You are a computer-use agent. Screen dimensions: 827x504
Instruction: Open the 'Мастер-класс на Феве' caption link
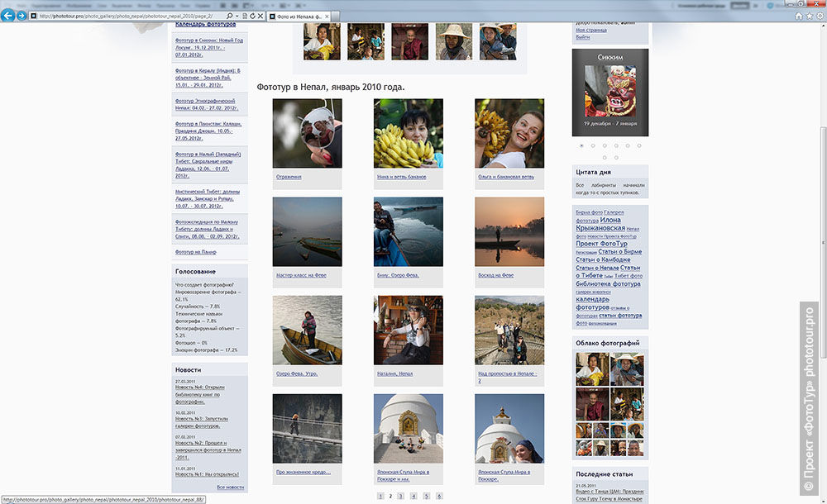click(x=301, y=275)
